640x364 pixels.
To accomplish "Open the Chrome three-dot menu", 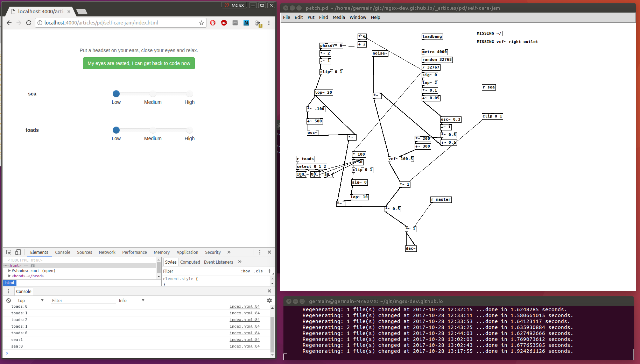I will coord(269,23).
